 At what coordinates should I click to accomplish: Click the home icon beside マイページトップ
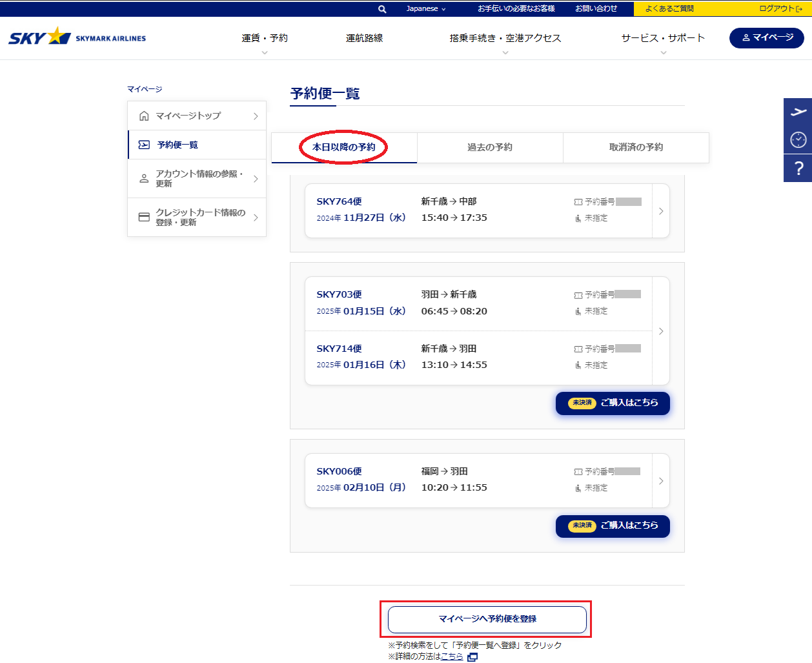point(144,116)
